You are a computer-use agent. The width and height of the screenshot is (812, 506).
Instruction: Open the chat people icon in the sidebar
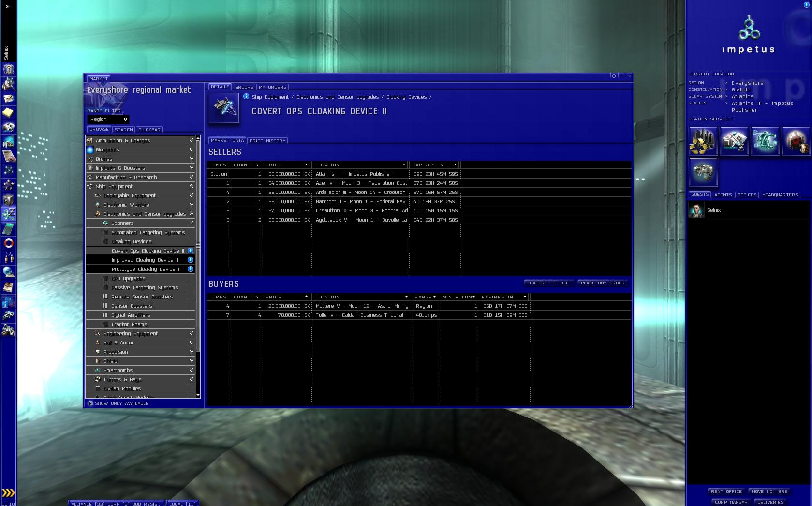(x=9, y=257)
